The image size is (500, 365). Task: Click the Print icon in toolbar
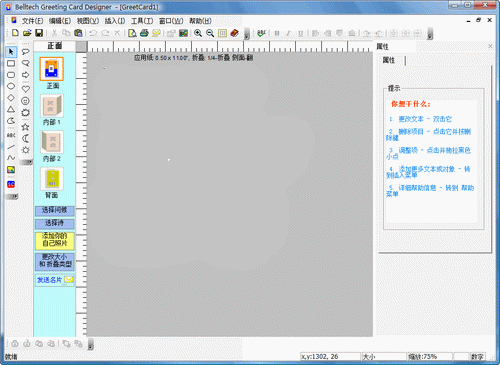pyautogui.click(x=144, y=33)
